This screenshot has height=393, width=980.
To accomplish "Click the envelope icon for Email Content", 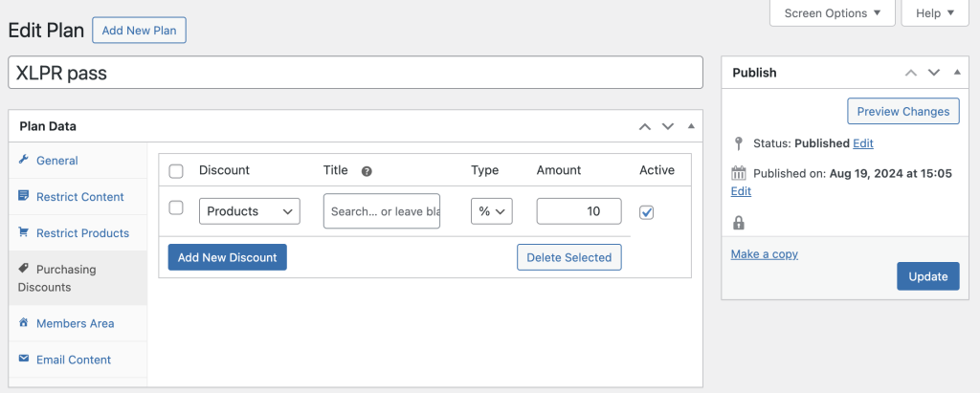I will point(24,360).
